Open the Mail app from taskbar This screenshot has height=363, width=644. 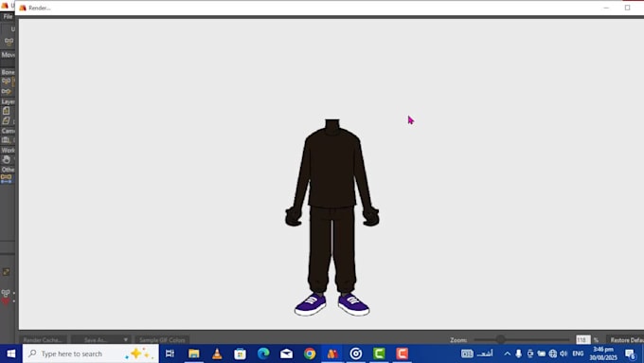point(286,354)
